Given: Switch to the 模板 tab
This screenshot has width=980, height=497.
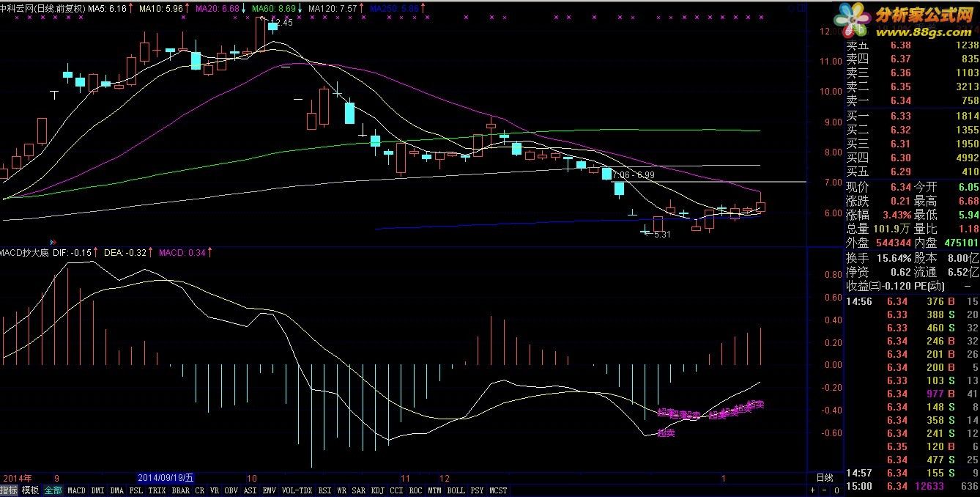Looking at the screenshot, I should (x=30, y=490).
